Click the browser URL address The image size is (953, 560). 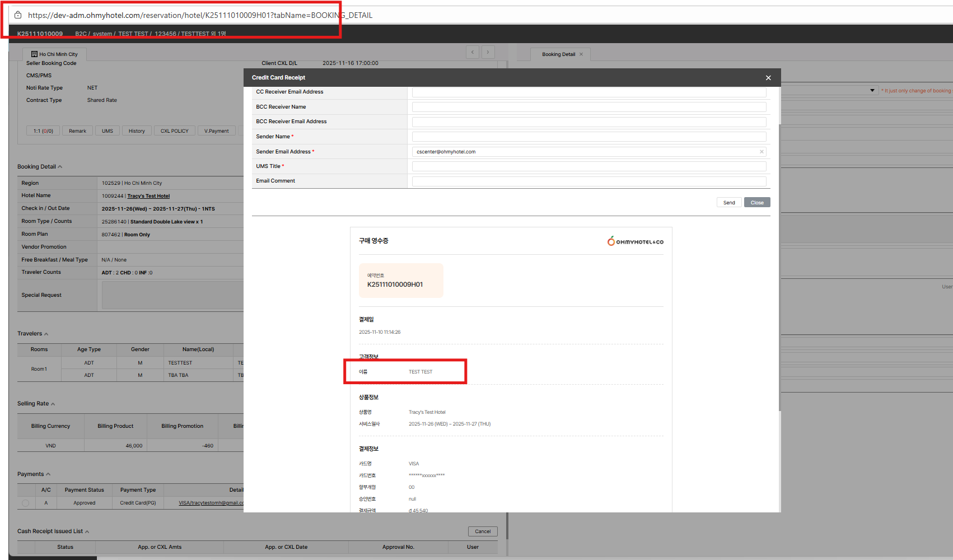[x=200, y=15]
